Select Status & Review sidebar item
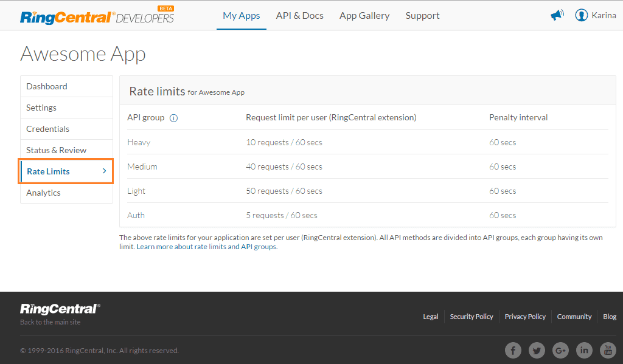 (56, 150)
